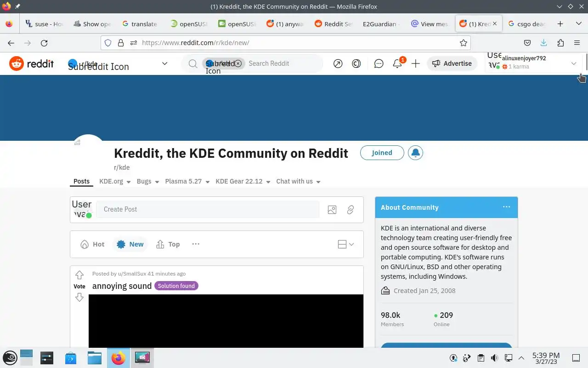Viewport: 588px width, 368px height.
Task: Select the Posts tab
Action: pos(82,181)
